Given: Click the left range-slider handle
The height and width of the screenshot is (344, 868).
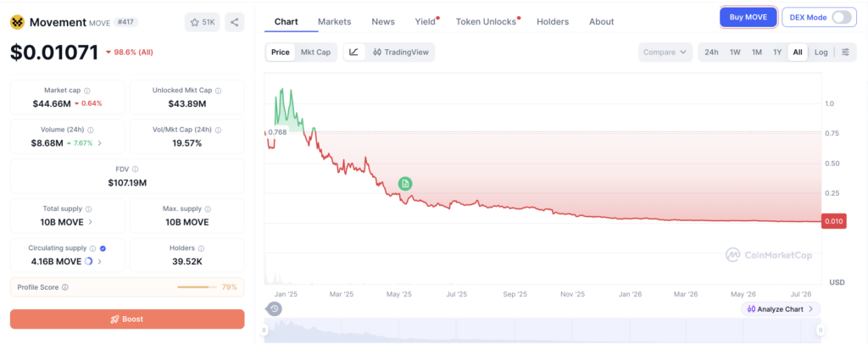Looking at the screenshot, I should [264, 330].
